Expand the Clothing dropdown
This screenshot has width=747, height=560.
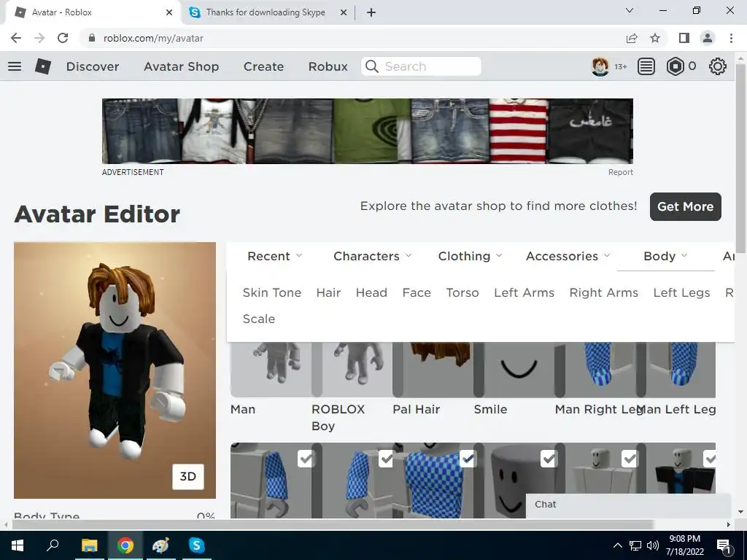click(x=471, y=256)
